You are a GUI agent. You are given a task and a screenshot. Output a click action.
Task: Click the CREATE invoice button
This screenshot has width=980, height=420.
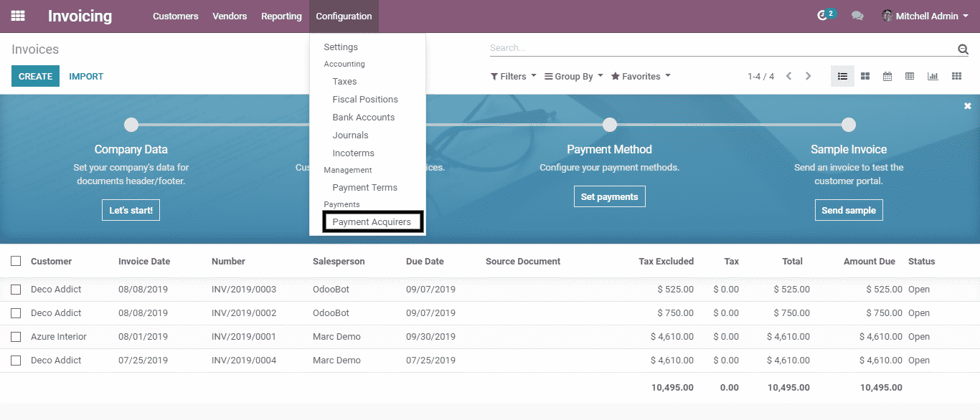(35, 76)
